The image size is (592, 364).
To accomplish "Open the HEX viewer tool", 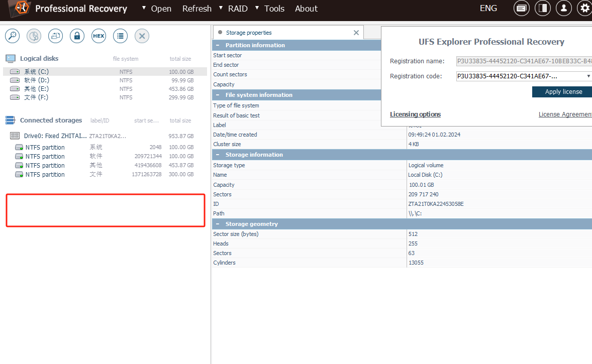I will tap(98, 36).
